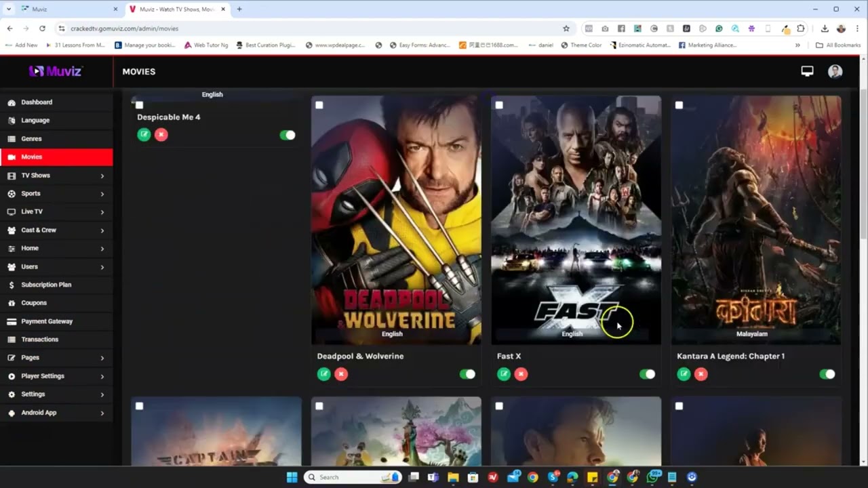Viewport: 868px width, 488px height.
Task: Open Payment Gateway in the sidebar
Action: (56, 321)
